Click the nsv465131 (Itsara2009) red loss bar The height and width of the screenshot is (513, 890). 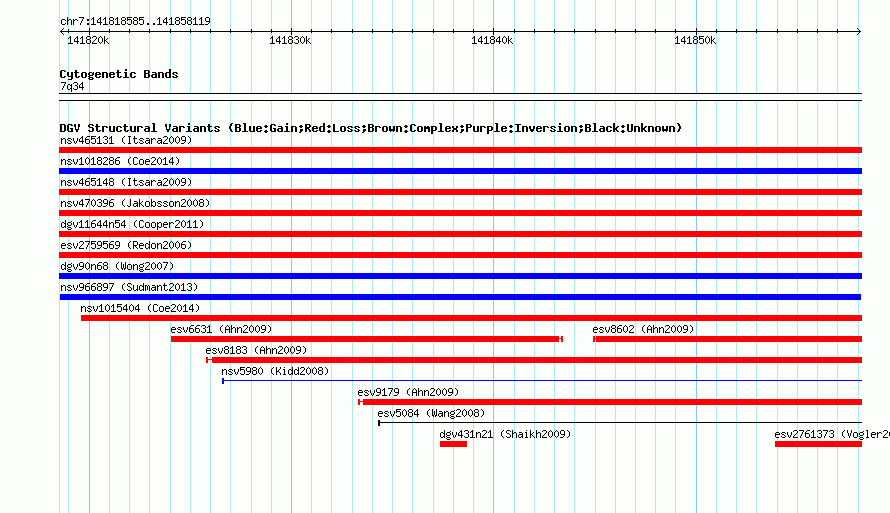point(460,150)
